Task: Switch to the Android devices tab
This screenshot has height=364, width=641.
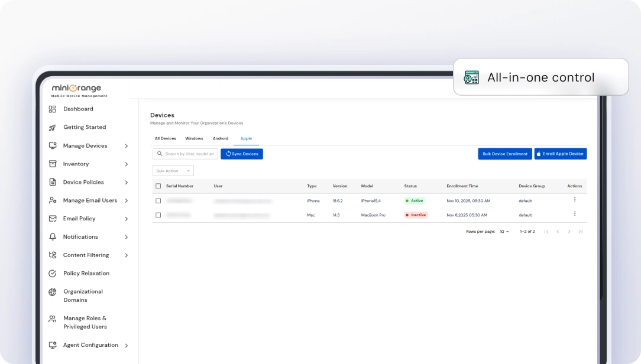Action: 221,138
